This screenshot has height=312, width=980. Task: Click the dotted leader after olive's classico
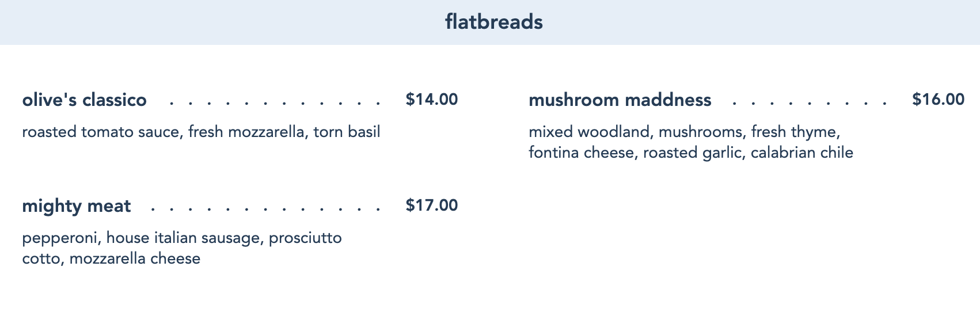(x=275, y=104)
